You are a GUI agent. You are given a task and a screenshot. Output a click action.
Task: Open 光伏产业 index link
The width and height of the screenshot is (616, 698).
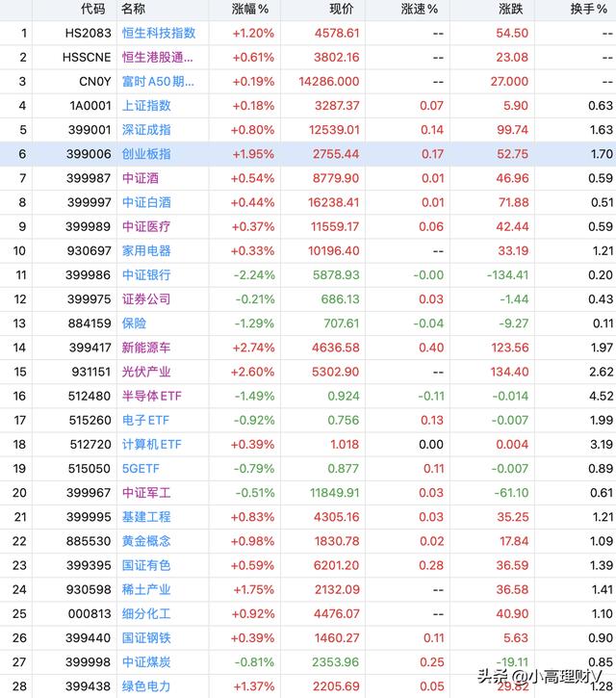coord(146,372)
